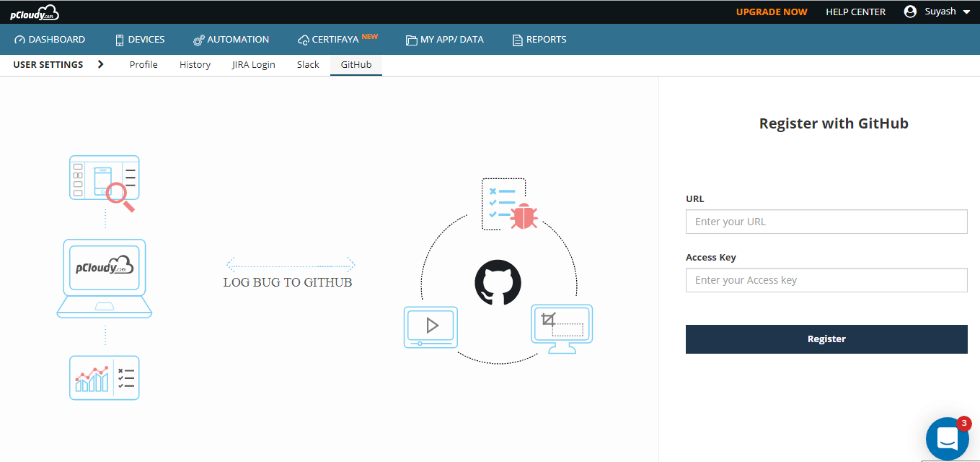Click the Suyash username
The image size is (980, 462).
[x=940, y=12]
